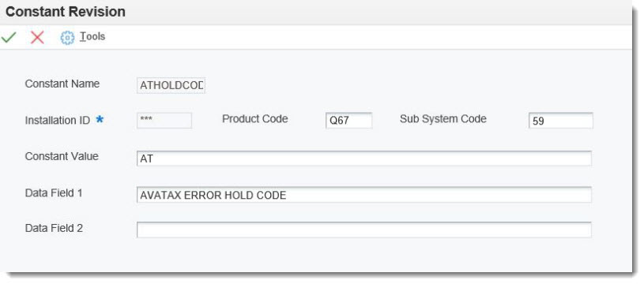Click the Sub System Code label
The width and height of the screenshot is (644, 284).
tap(443, 119)
